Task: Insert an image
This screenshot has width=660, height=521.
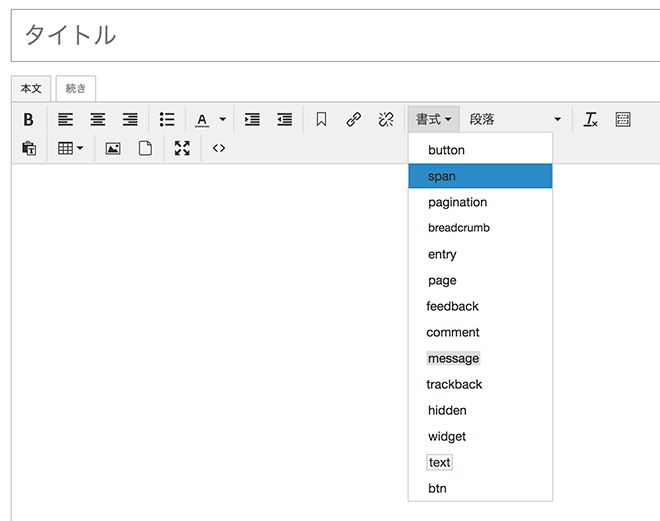Action: coord(113,148)
